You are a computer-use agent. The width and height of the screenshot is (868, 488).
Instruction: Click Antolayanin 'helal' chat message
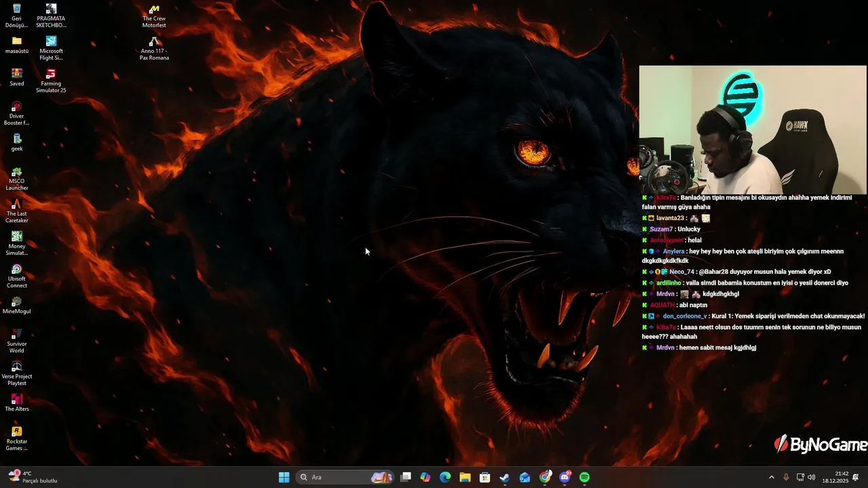(672, 240)
